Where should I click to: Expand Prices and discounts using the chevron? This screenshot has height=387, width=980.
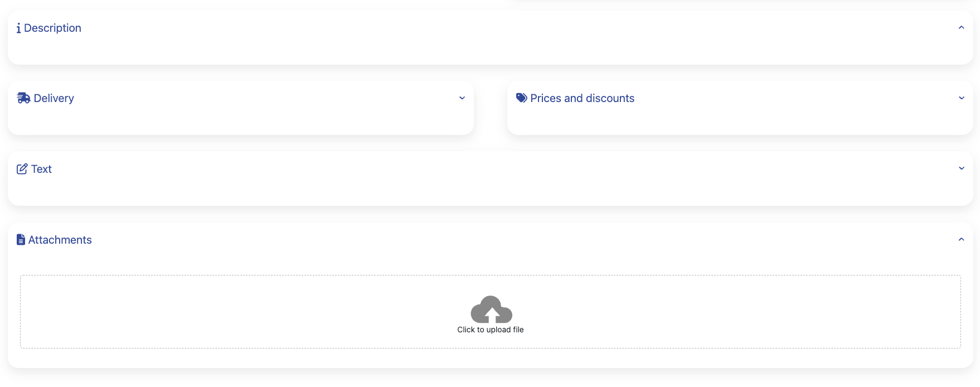pos(961,98)
